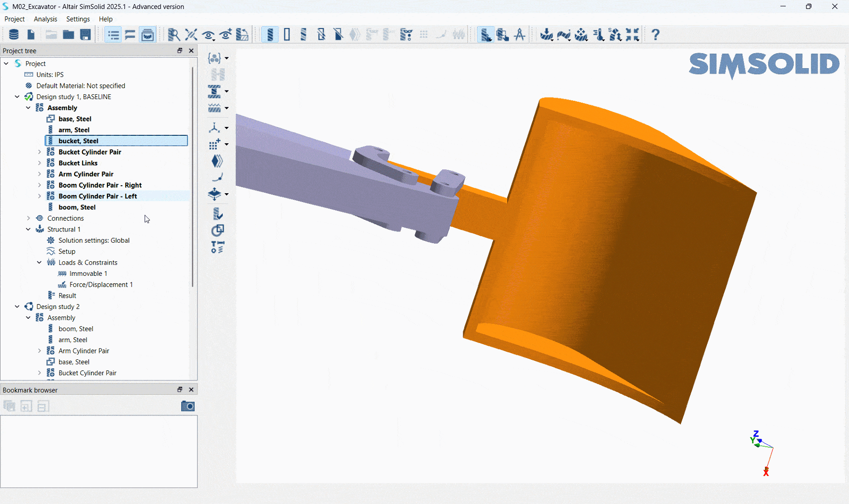Click the diamond with layered chevrons icon

pyautogui.click(x=217, y=161)
